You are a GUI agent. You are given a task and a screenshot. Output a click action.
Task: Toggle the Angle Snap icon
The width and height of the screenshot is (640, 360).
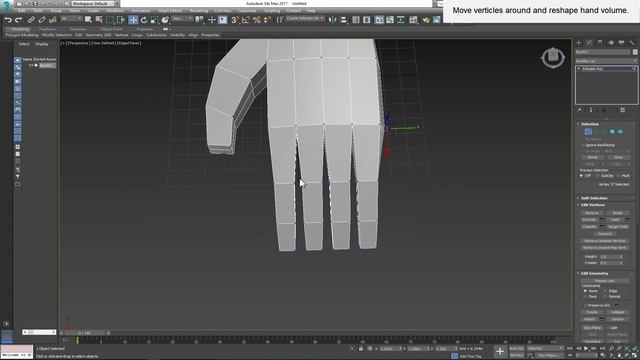coord(246,20)
